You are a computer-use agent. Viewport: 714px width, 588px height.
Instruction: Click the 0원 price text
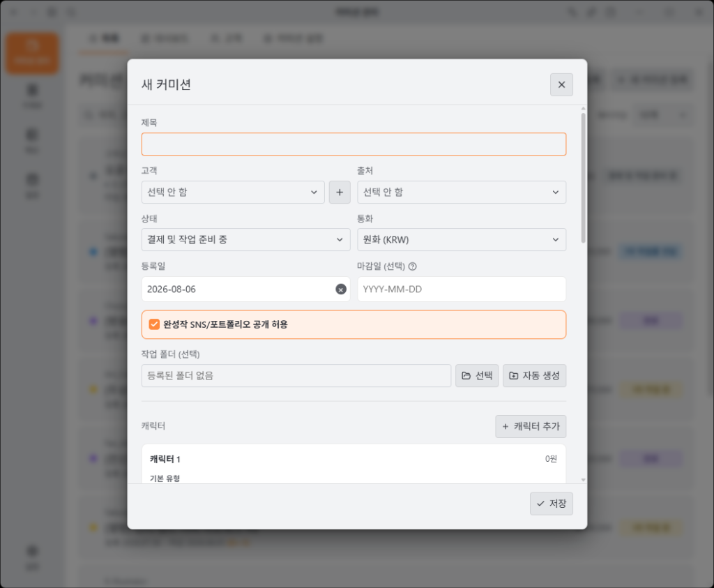(x=551, y=459)
